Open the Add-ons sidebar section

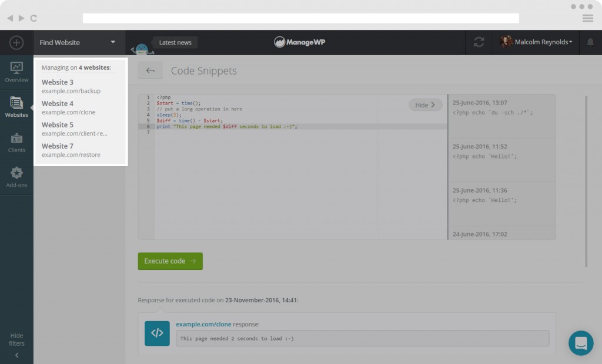coord(16,177)
